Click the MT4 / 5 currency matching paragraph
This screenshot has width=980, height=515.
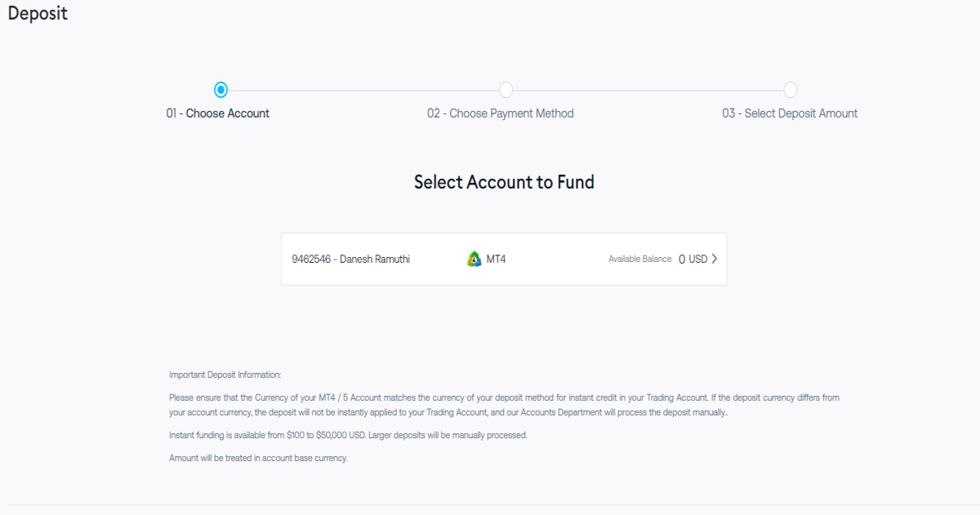point(504,405)
